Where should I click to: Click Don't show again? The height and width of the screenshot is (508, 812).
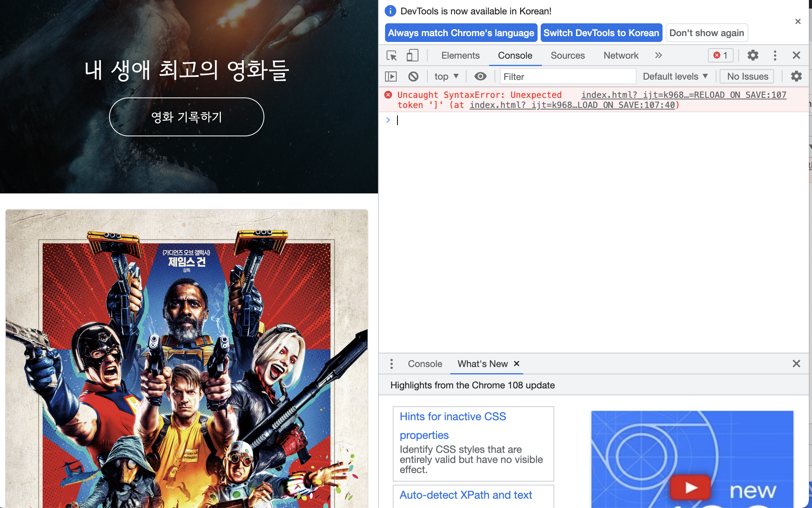tap(706, 33)
